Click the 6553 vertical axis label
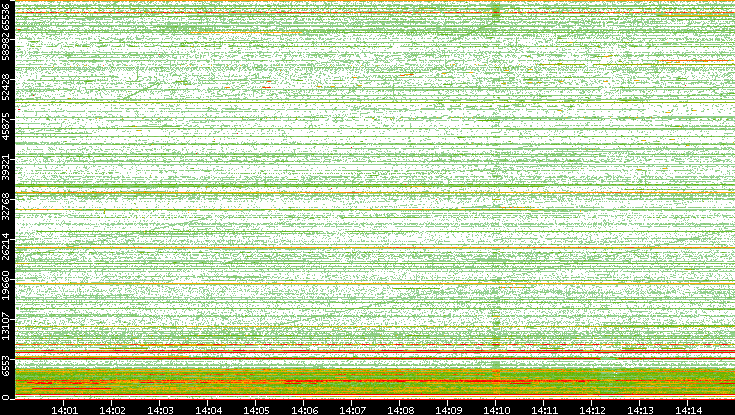735x415 pixels. click(5, 364)
